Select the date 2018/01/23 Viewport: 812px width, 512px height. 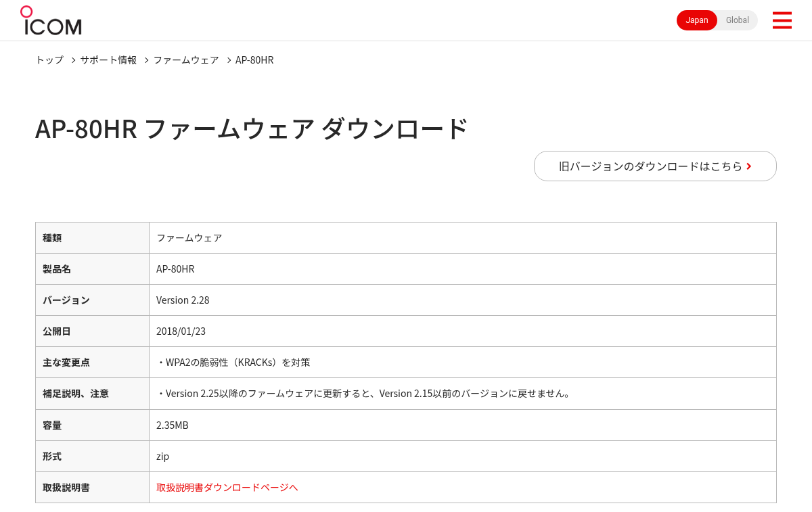pos(181,331)
